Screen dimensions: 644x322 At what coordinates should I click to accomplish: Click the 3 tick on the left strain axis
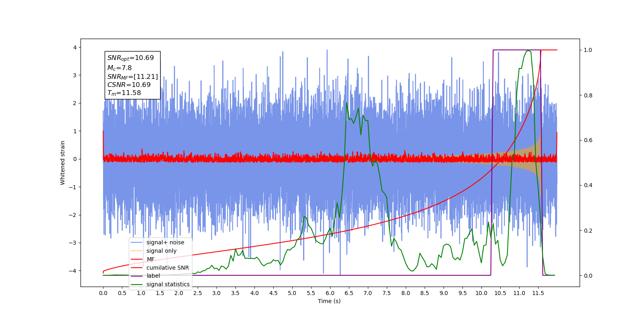(74, 75)
